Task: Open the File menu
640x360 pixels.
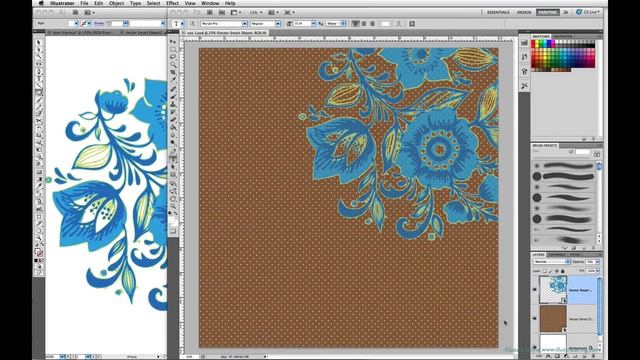Action: (84, 3)
